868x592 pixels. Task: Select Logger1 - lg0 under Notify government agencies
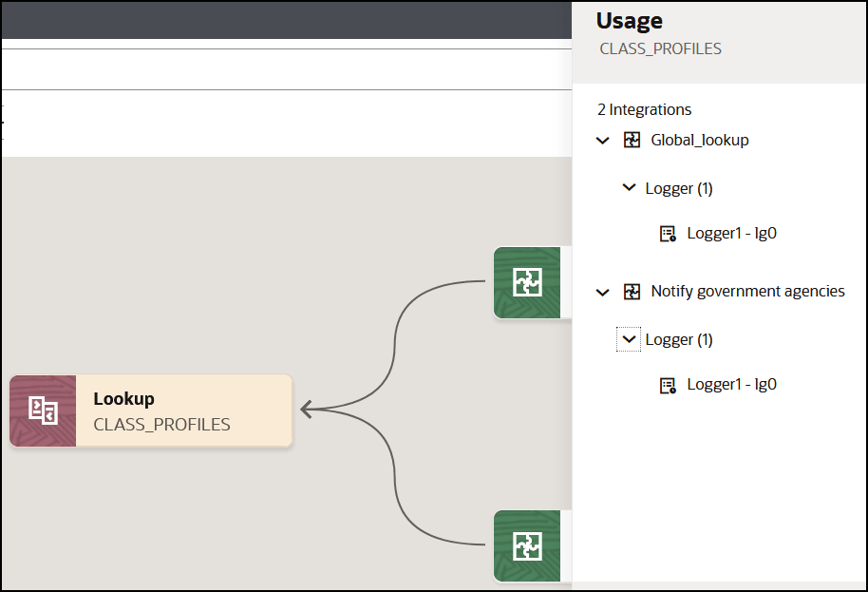732,384
